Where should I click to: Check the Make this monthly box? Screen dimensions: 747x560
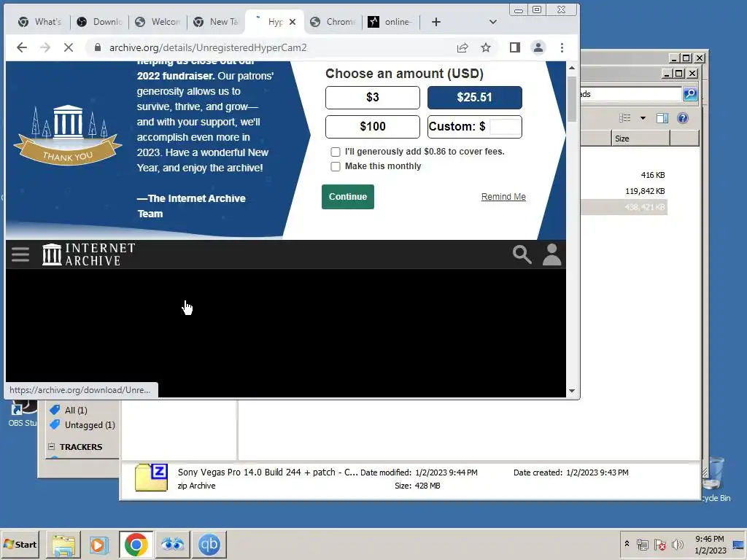pos(336,167)
